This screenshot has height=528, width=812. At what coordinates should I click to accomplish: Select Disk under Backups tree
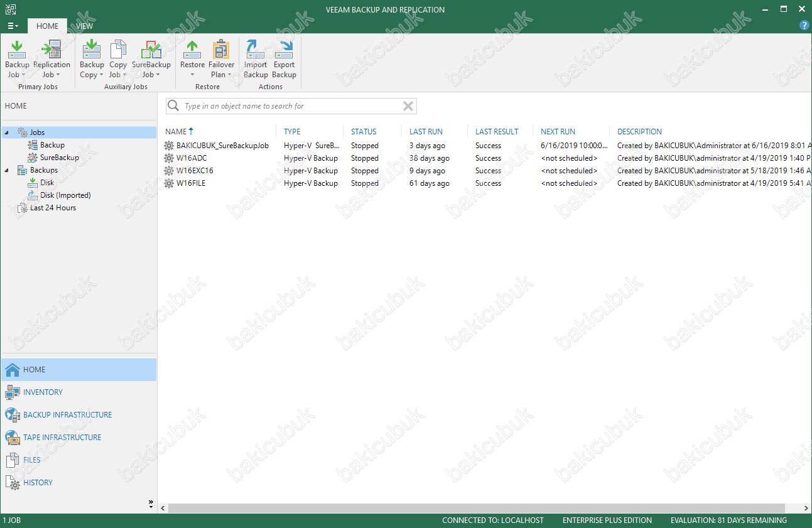(x=47, y=183)
